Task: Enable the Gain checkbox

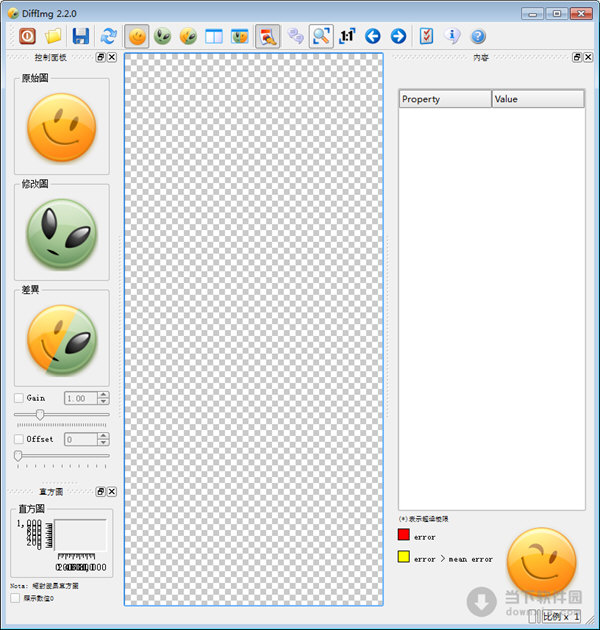Action: 19,398
